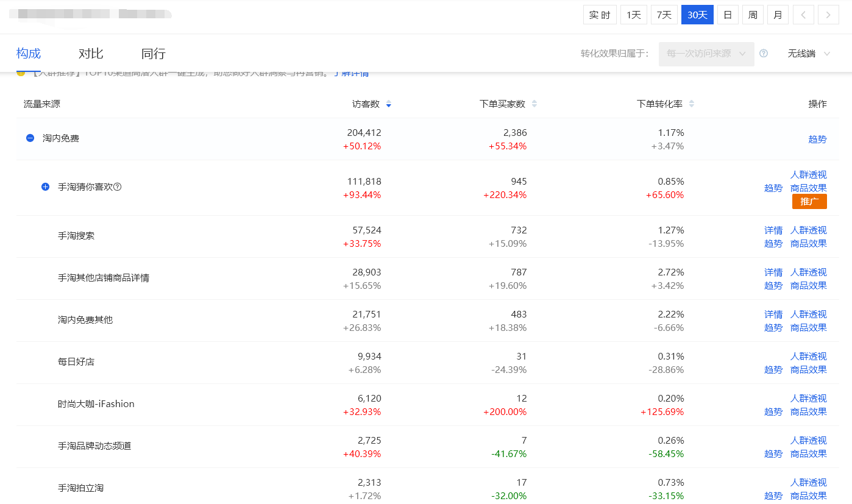Screen dimensions: 852x504
Task: Sort the table by 访客数 column
Action: (x=388, y=104)
